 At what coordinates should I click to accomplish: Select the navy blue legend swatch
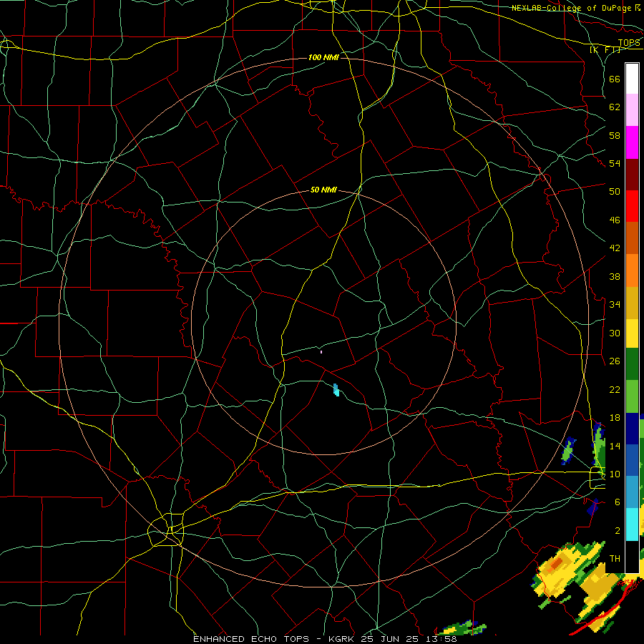tap(632, 429)
